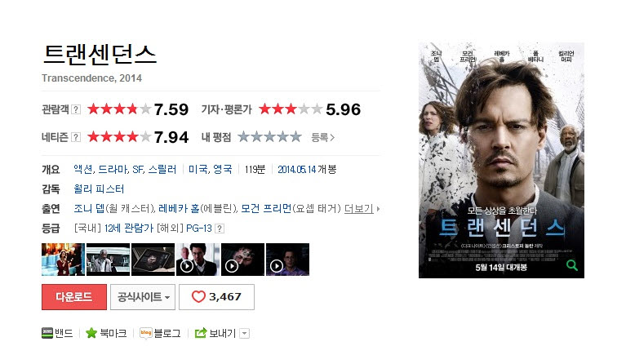Click the green magnifier on the poster

(572, 265)
